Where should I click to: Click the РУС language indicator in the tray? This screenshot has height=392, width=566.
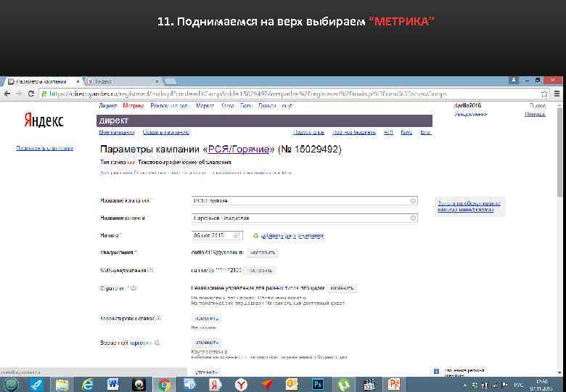(x=519, y=385)
